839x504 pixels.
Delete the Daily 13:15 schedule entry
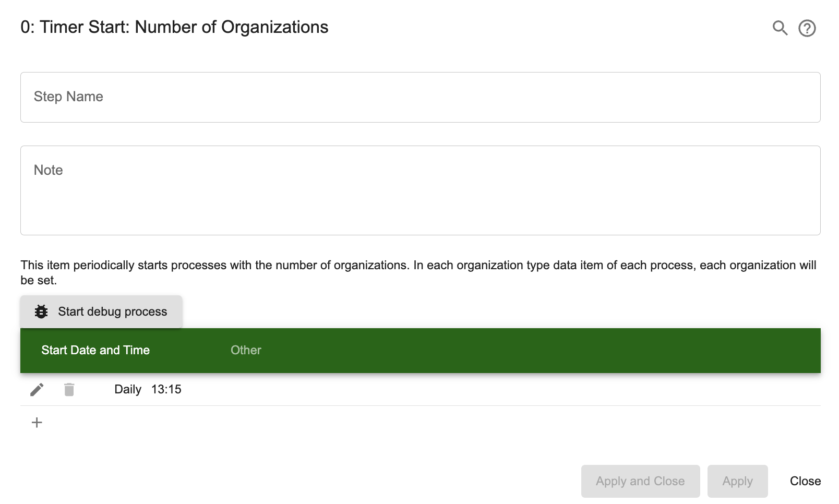coord(69,390)
